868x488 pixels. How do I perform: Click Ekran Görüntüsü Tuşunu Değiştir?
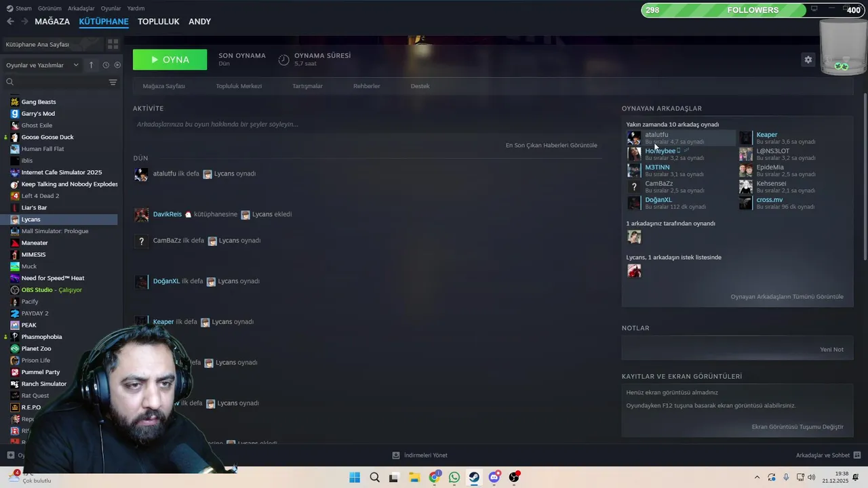(x=797, y=427)
